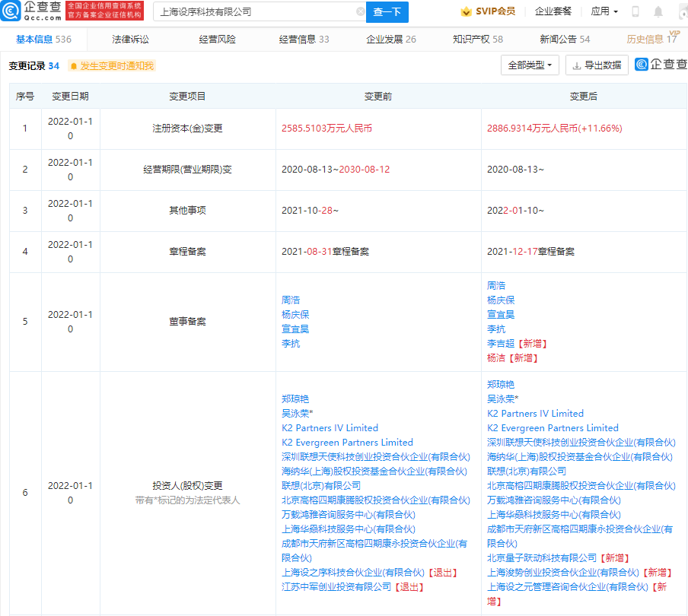
Task: View the 新闻公告 tab
Action: click(565, 40)
